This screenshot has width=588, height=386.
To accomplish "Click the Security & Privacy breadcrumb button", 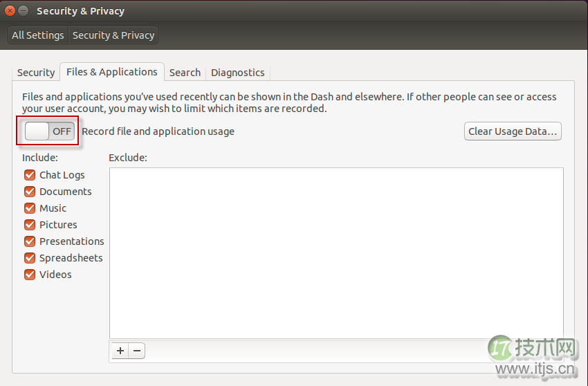I will [x=113, y=35].
